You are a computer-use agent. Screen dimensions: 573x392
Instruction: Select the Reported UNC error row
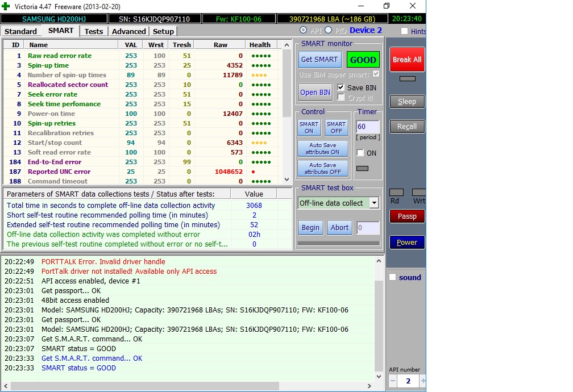(x=59, y=172)
